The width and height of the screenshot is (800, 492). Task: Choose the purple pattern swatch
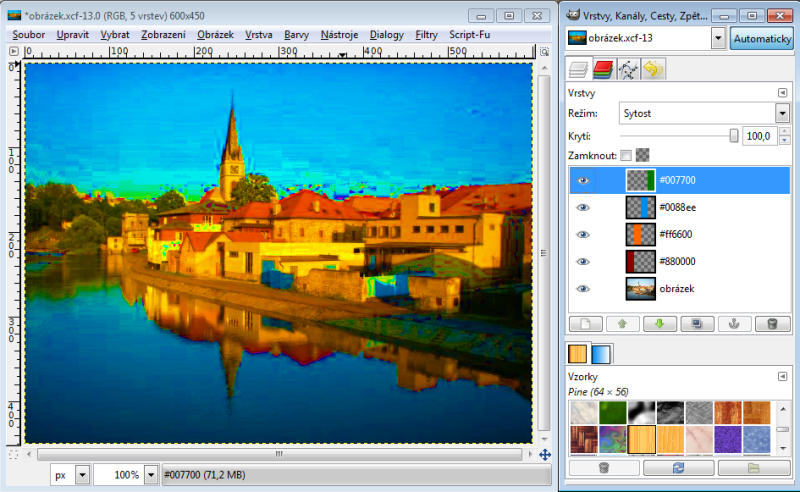click(728, 440)
